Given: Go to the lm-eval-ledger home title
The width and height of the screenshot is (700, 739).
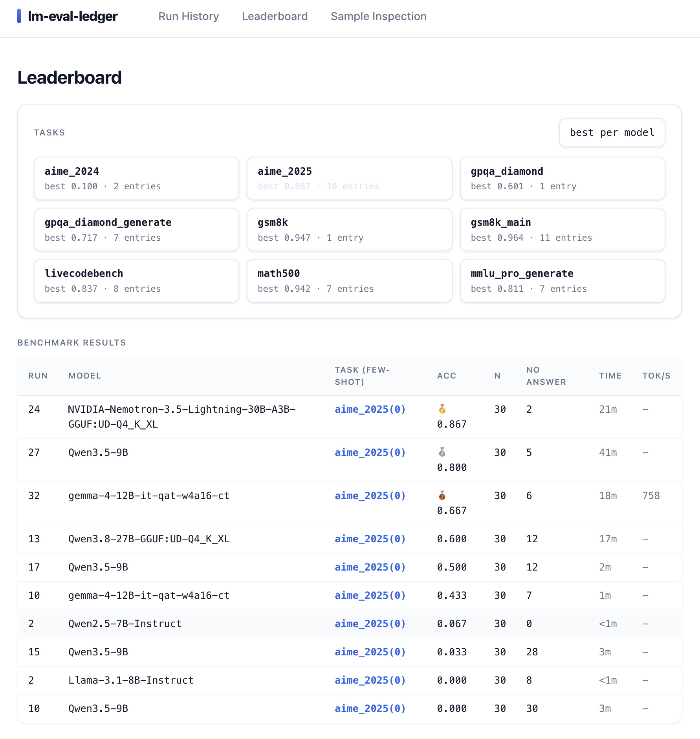Looking at the screenshot, I should [73, 16].
